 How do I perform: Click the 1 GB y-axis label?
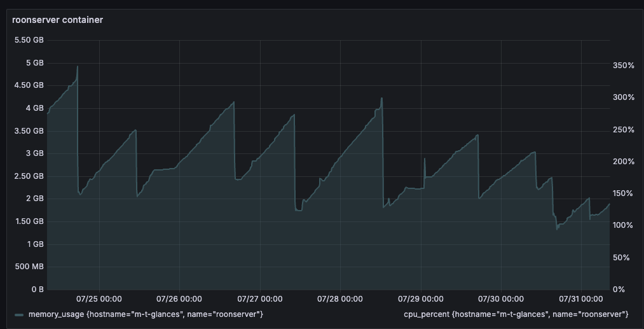tap(35, 244)
